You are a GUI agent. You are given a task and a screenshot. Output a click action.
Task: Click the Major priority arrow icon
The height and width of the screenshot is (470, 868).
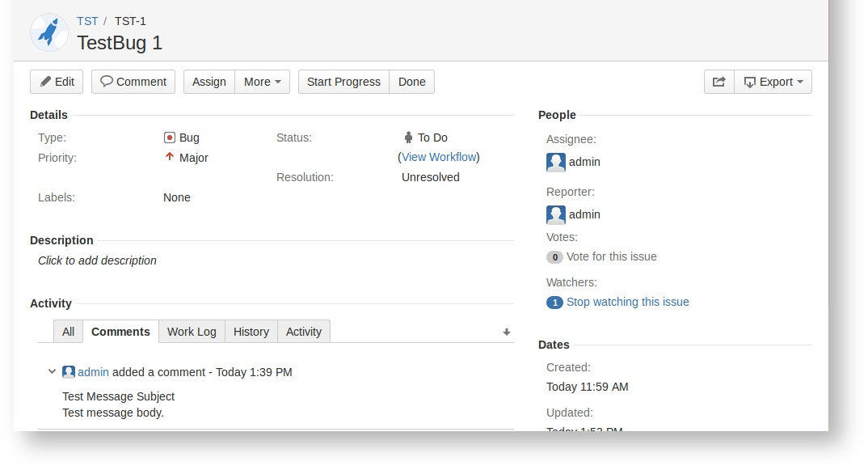170,158
